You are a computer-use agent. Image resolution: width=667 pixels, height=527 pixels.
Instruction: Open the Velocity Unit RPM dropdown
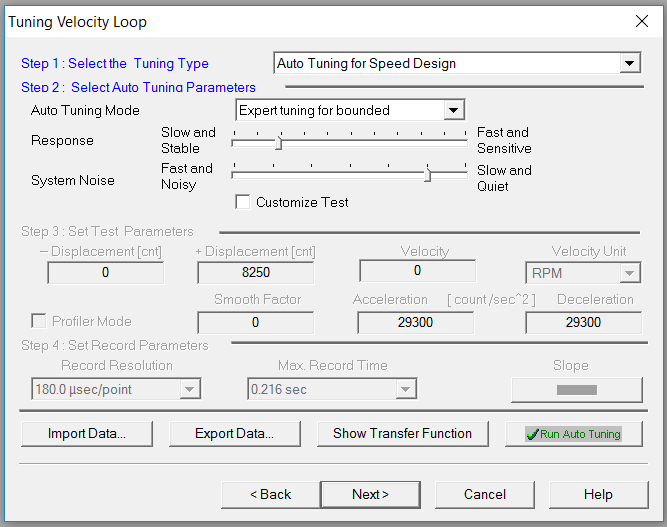[x=629, y=273]
